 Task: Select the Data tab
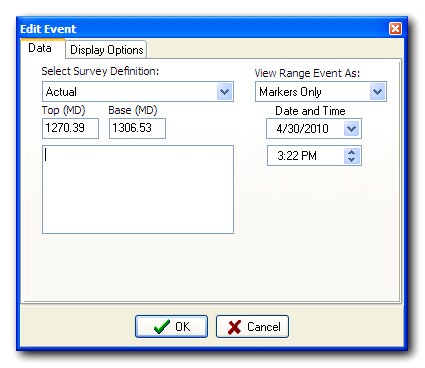tap(40, 48)
